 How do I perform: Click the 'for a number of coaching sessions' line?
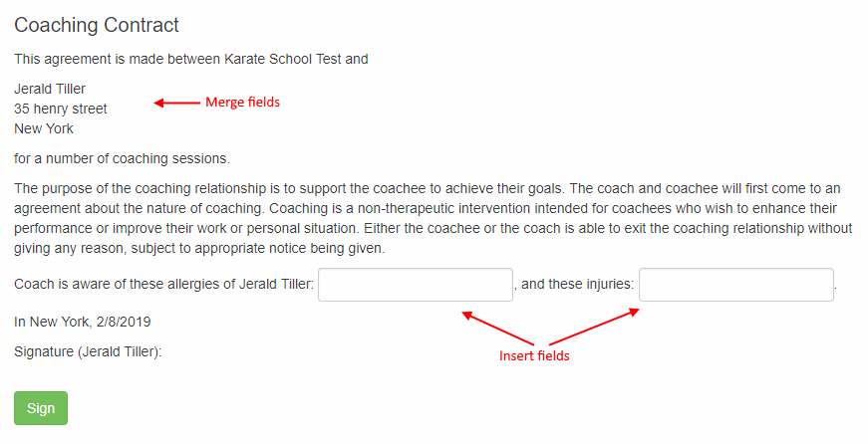(122, 158)
